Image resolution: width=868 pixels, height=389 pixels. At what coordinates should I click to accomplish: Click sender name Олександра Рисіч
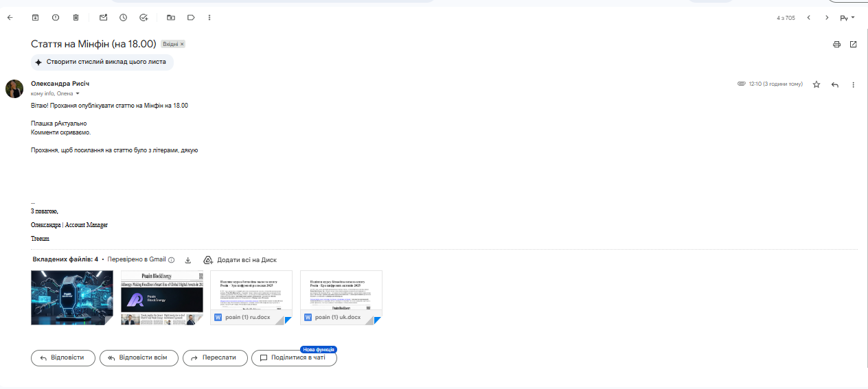click(x=60, y=84)
